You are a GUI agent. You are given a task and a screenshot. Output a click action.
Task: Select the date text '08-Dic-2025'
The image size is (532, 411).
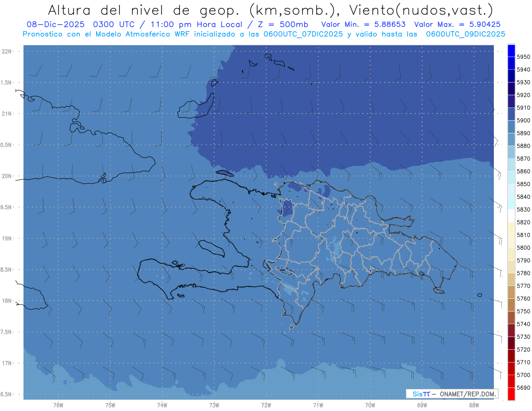[56, 24]
